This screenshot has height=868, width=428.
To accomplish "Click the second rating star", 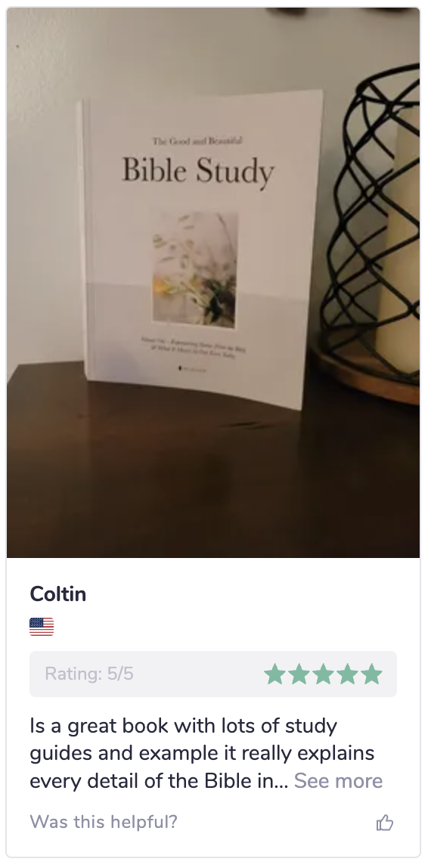I will coord(299,674).
